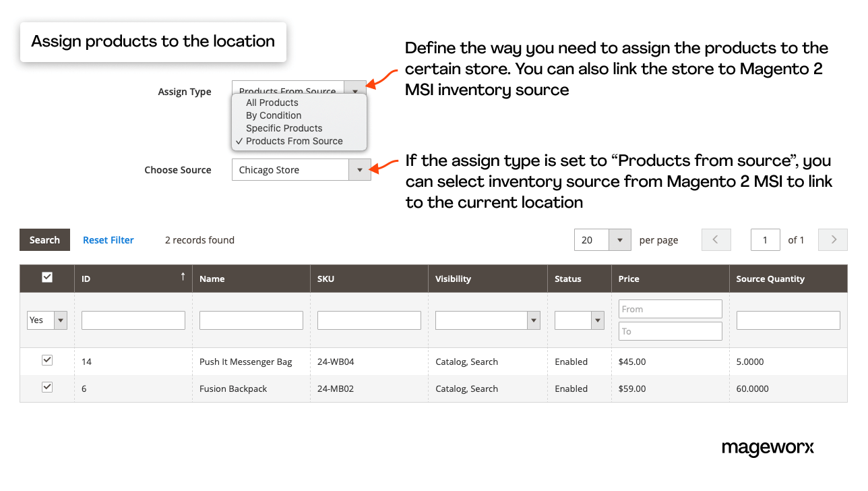
Task: Toggle the select-all checkbox in header
Action: click(47, 277)
